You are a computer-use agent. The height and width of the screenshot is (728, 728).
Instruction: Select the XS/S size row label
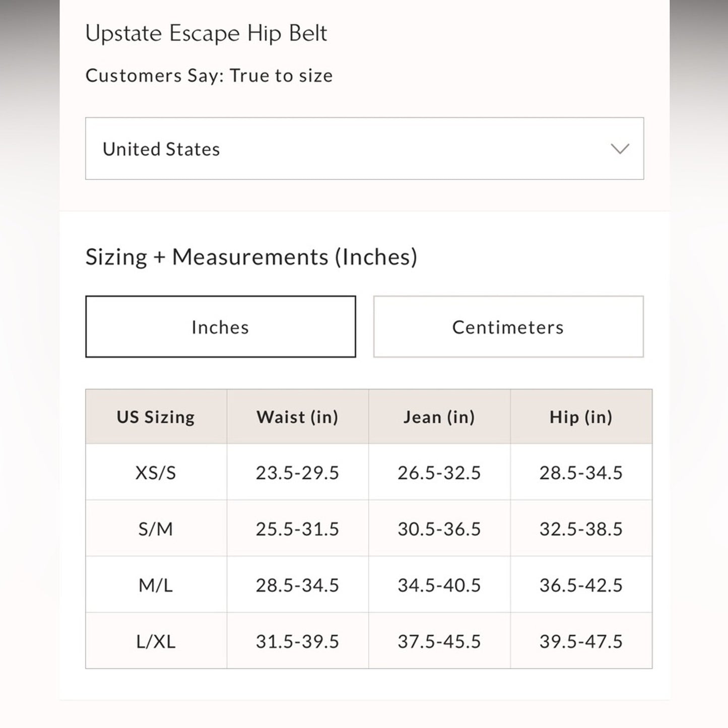coord(156,473)
